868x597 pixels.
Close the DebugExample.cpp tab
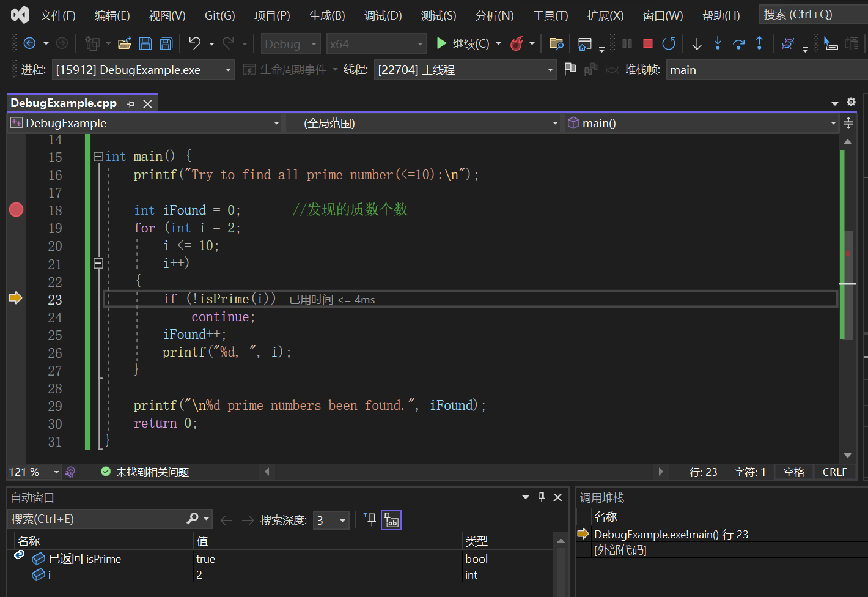coord(147,104)
